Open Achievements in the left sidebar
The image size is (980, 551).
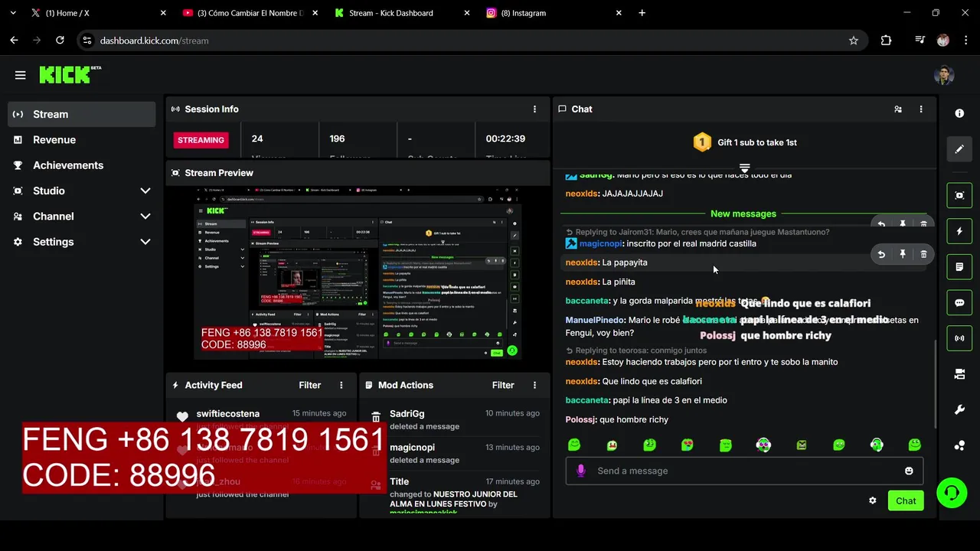81,165
